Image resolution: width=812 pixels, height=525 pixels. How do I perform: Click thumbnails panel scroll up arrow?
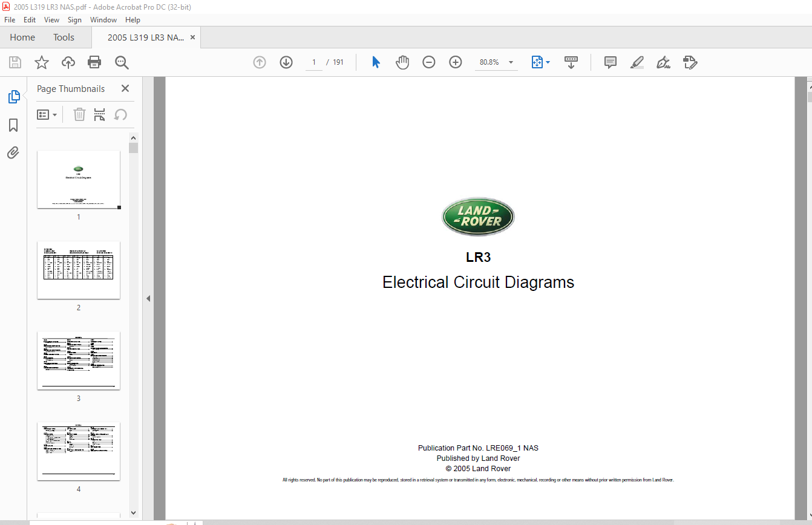tap(134, 138)
